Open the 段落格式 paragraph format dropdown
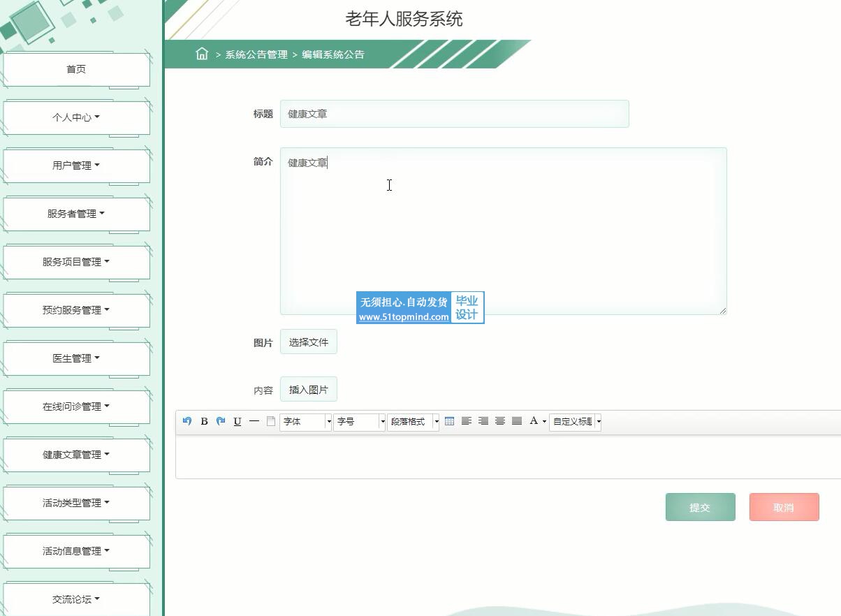This screenshot has width=841, height=616. (x=413, y=422)
